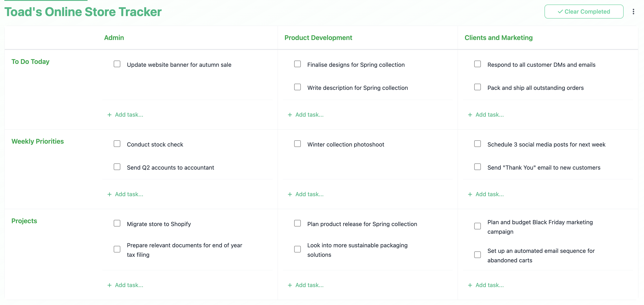Complete Pack and ship all outstanding orders
The width and height of the screenshot is (644, 305).
click(478, 87)
